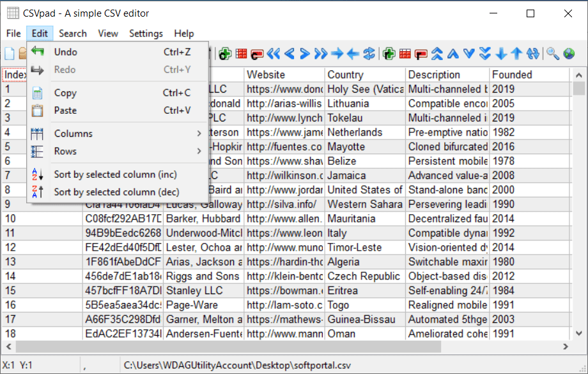588x374 pixels.
Task: Select Paste in the Edit menu
Action: coord(118,111)
